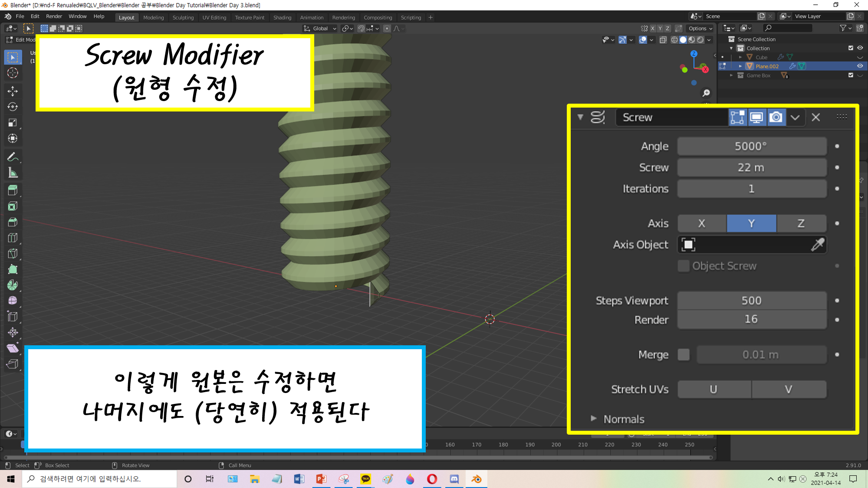Switch to the Sculpting workspace tab

click(x=183, y=18)
